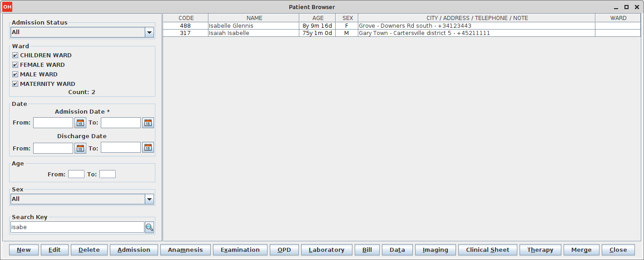Click the OH application logo icon
This screenshot has width=644, height=260.
click(7, 7)
